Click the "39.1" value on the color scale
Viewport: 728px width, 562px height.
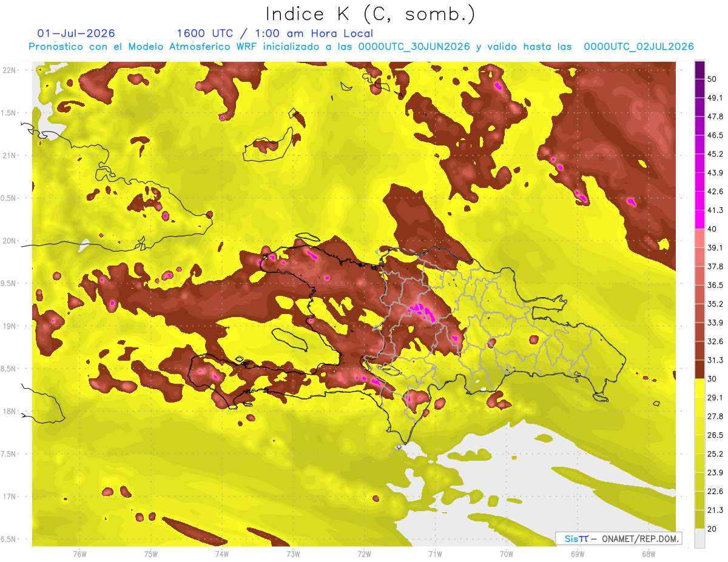(715, 247)
